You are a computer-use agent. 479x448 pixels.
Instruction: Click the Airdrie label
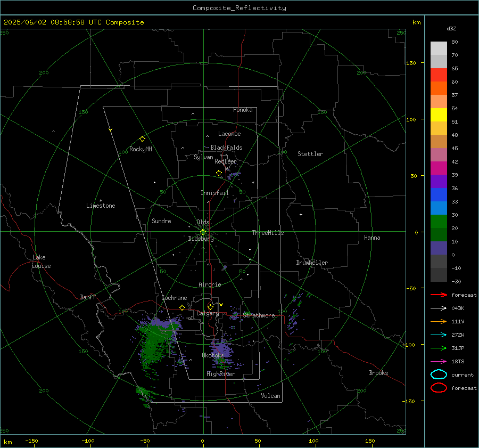point(210,284)
